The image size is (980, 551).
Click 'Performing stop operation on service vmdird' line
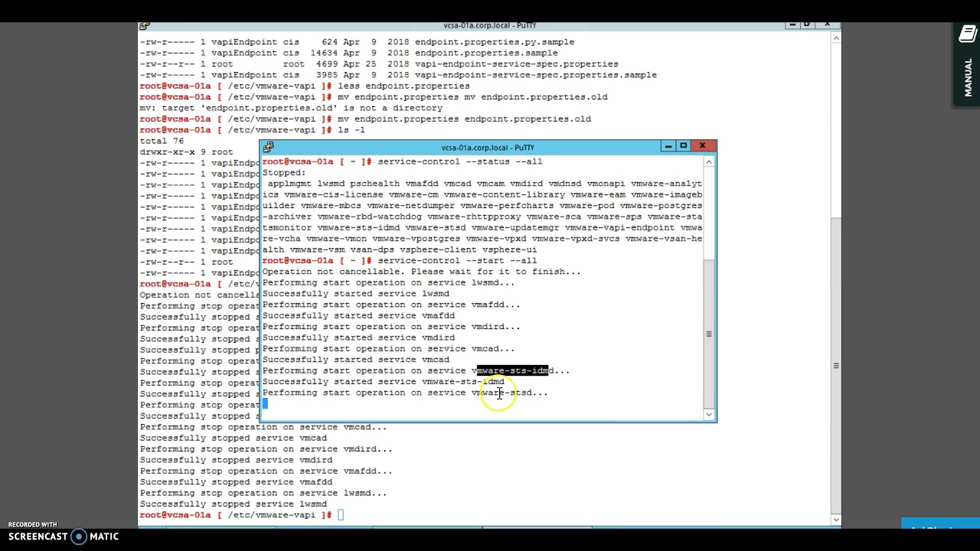pos(266,449)
